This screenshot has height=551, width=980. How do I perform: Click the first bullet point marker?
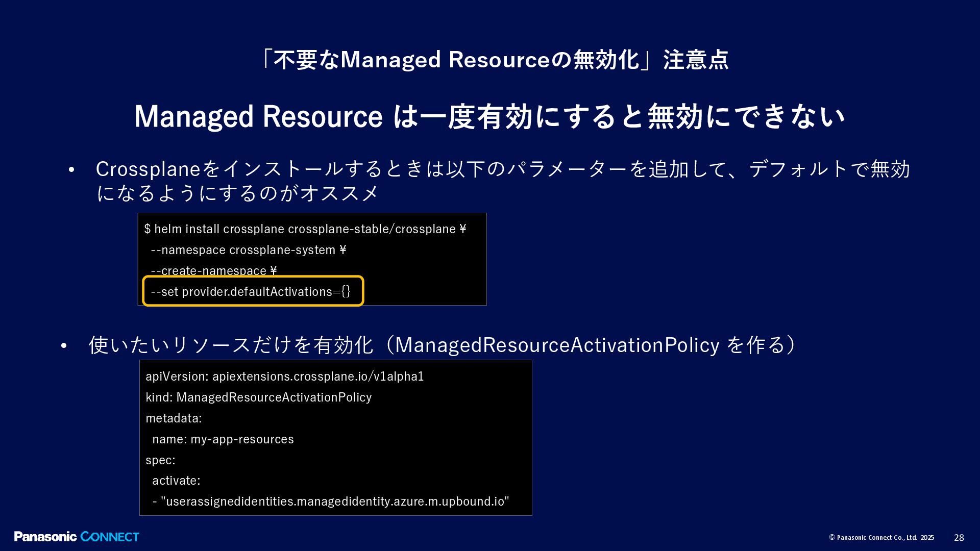pyautogui.click(x=71, y=170)
